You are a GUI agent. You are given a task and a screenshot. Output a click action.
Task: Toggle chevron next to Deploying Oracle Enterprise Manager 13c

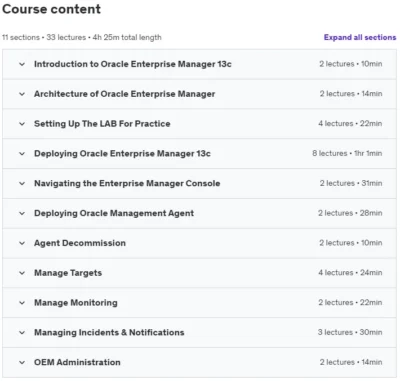22,154
